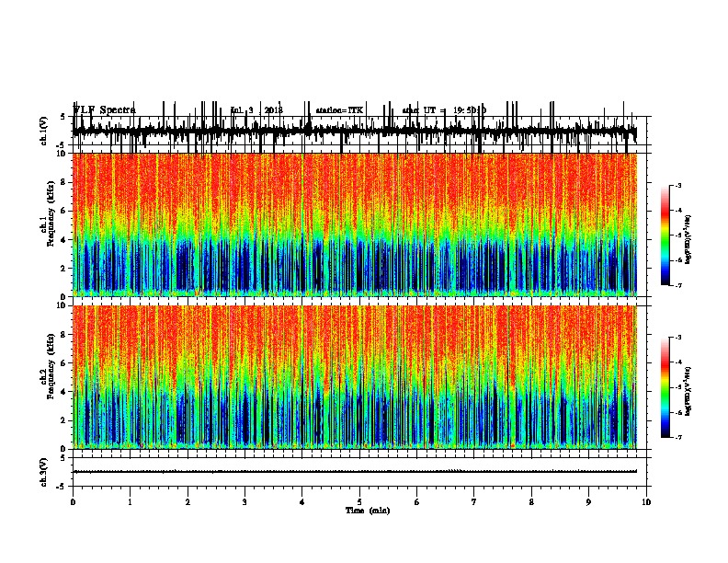Image resolution: width=728 pixels, height=563 pixels.
Task: Click the "7" tick on the Time axis
Action: point(474,501)
